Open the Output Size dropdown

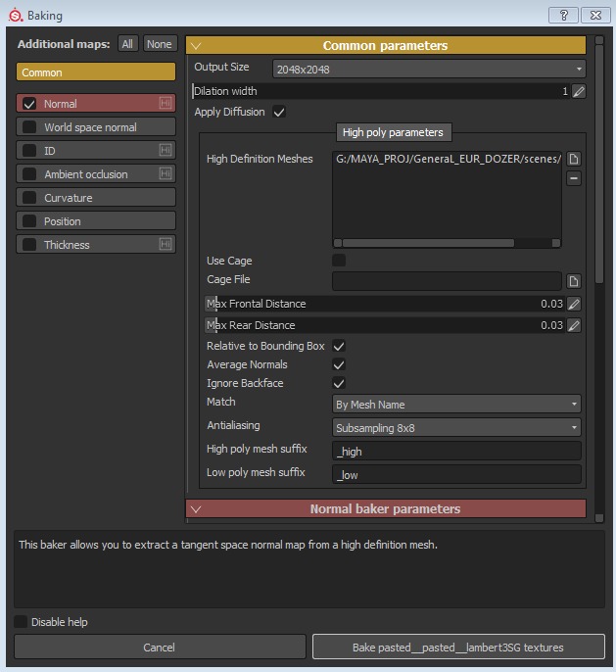[428, 69]
